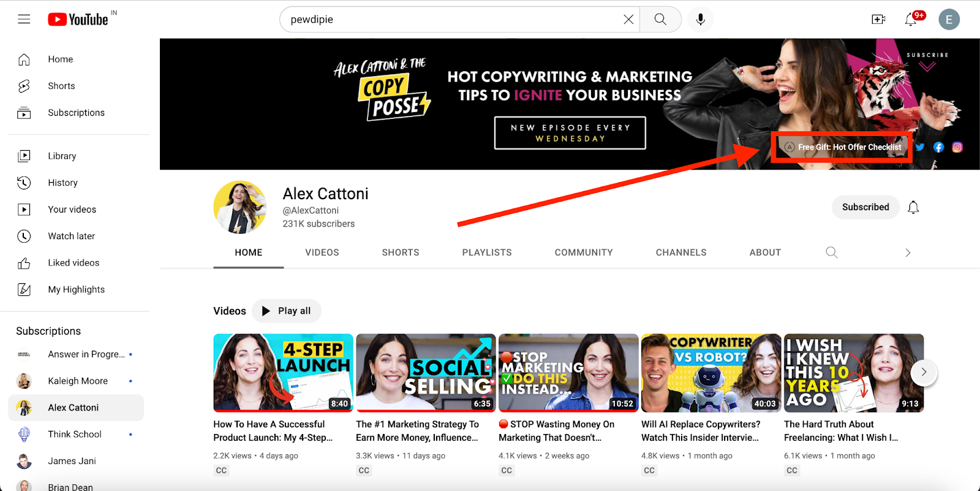Open title The #1 Marketing Strategy
The image size is (980, 491).
[418, 431]
